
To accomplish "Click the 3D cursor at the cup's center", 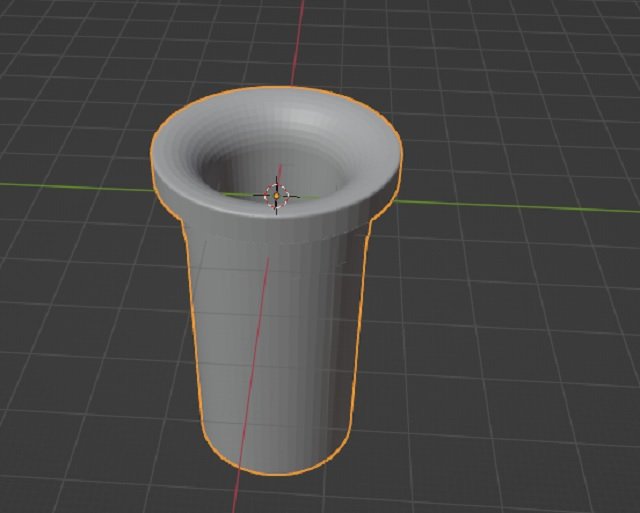I will tap(277, 195).
